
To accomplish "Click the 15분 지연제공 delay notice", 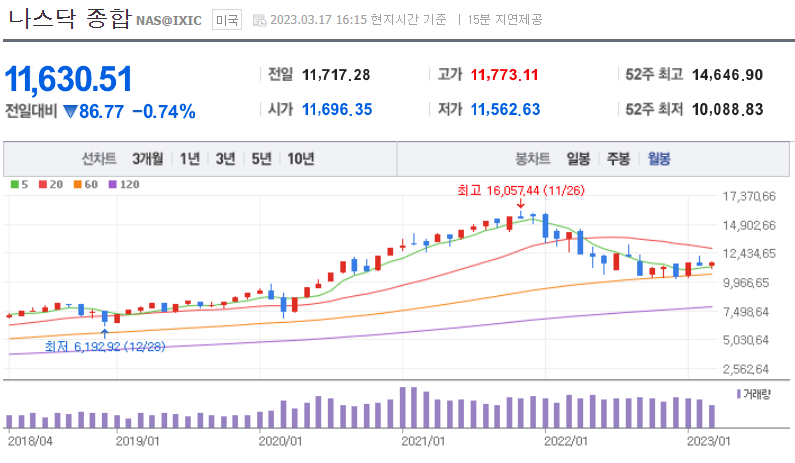I will click(505, 20).
